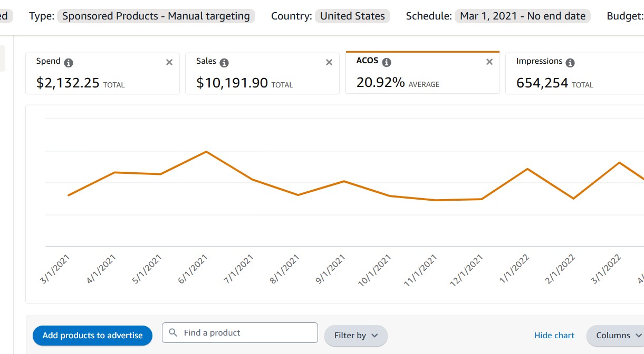
Task: Click the Impressions info icon
Action: point(570,63)
